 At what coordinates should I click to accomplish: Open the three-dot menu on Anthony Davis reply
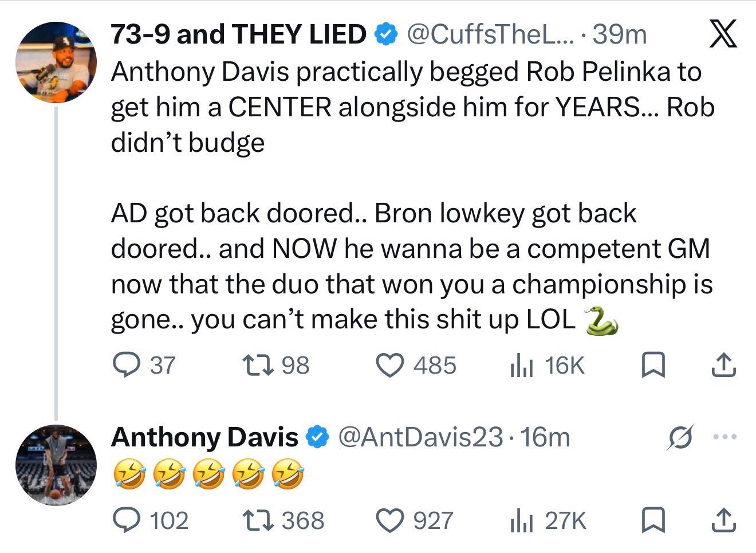(x=724, y=437)
